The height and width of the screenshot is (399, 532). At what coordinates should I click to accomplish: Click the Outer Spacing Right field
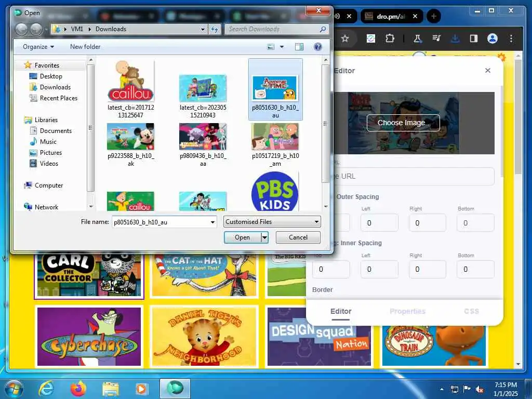coord(427,223)
